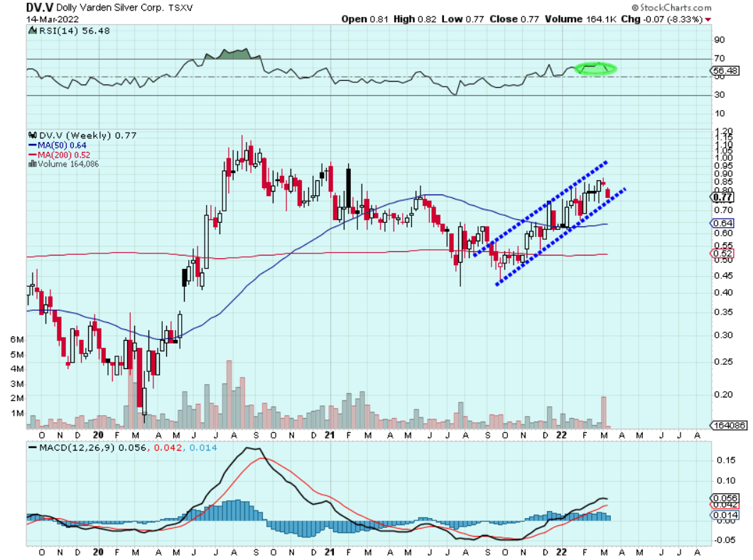Click the 1M volume axis label
Viewport: 753px width, 560px height.
tap(17, 413)
